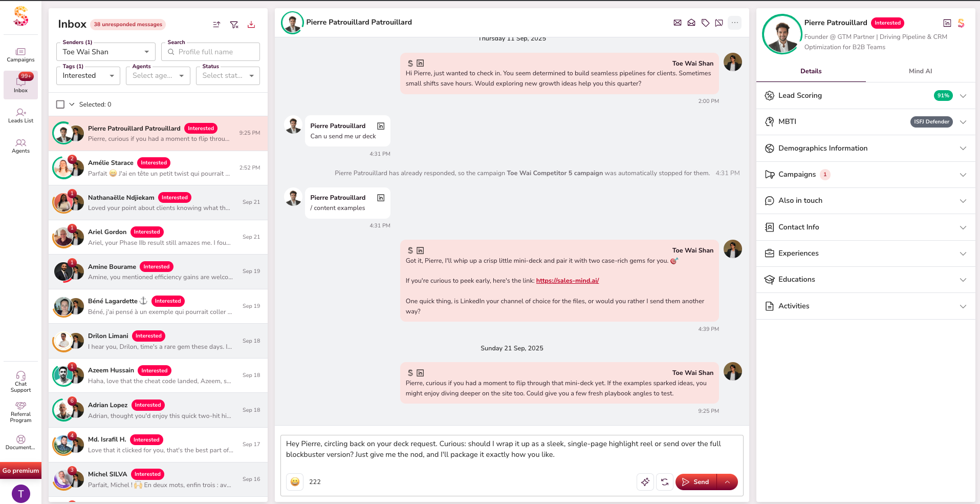Click the AI sparkle icon beside Send

pos(645,482)
